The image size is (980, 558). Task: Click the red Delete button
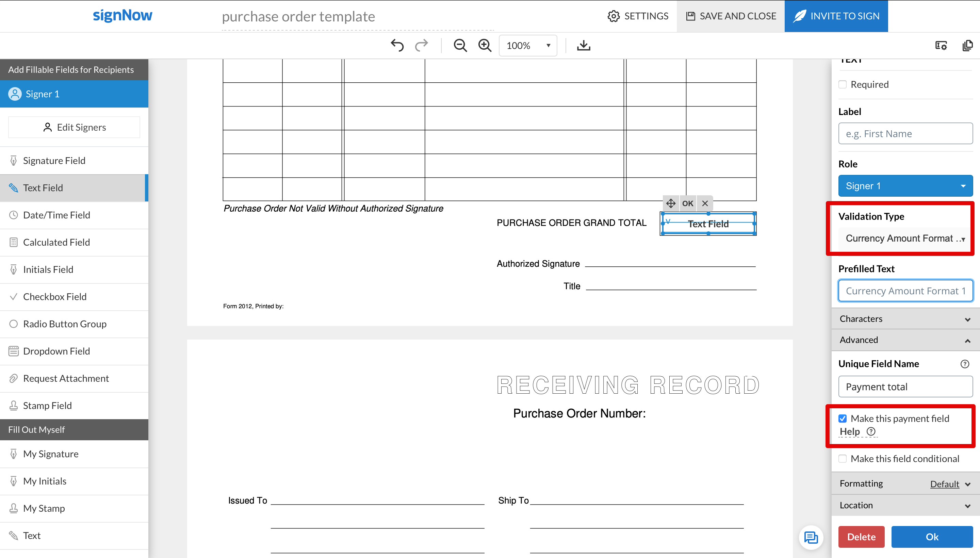861,537
